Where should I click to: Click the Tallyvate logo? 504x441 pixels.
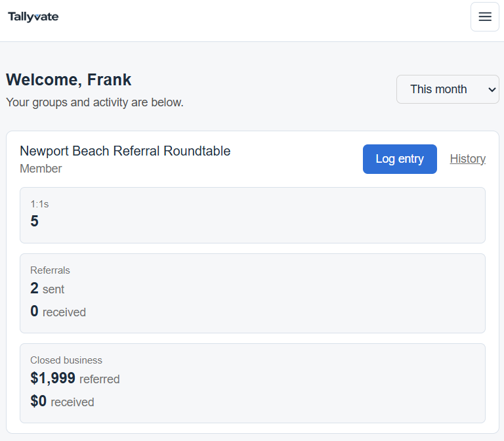pos(33,16)
